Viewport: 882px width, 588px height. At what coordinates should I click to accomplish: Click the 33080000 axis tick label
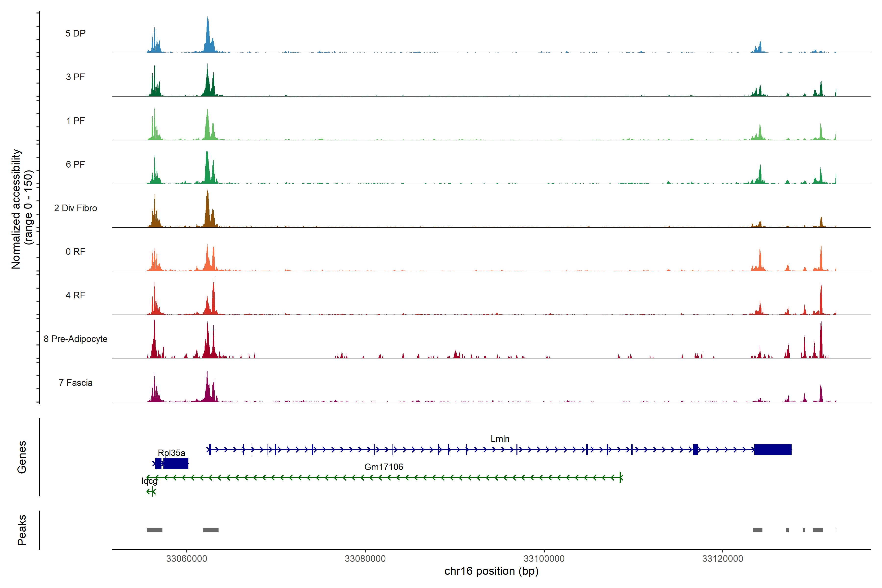[x=365, y=559]
